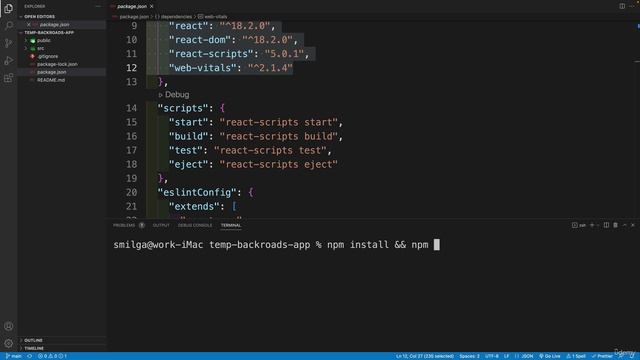
Task: Open the Source Control view
Action: click(8, 43)
